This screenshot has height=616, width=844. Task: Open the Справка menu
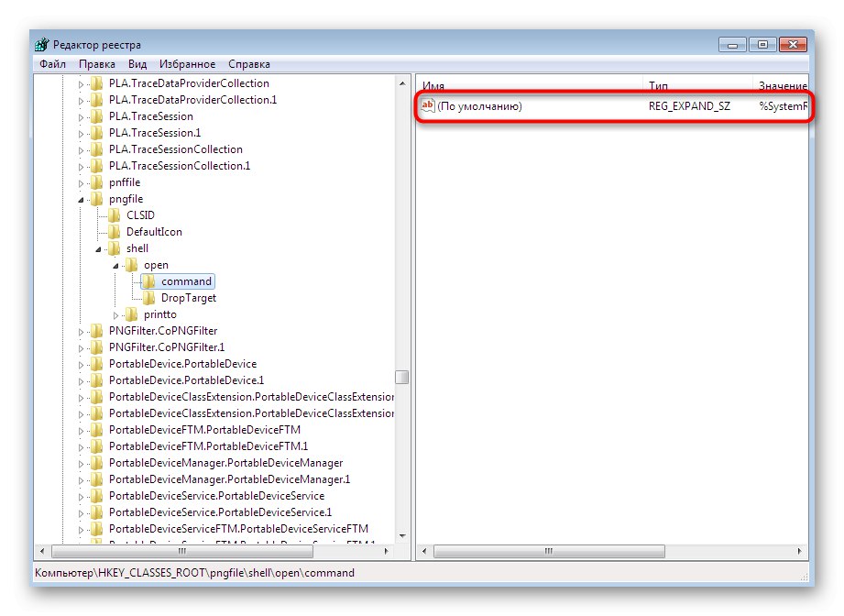coord(249,64)
